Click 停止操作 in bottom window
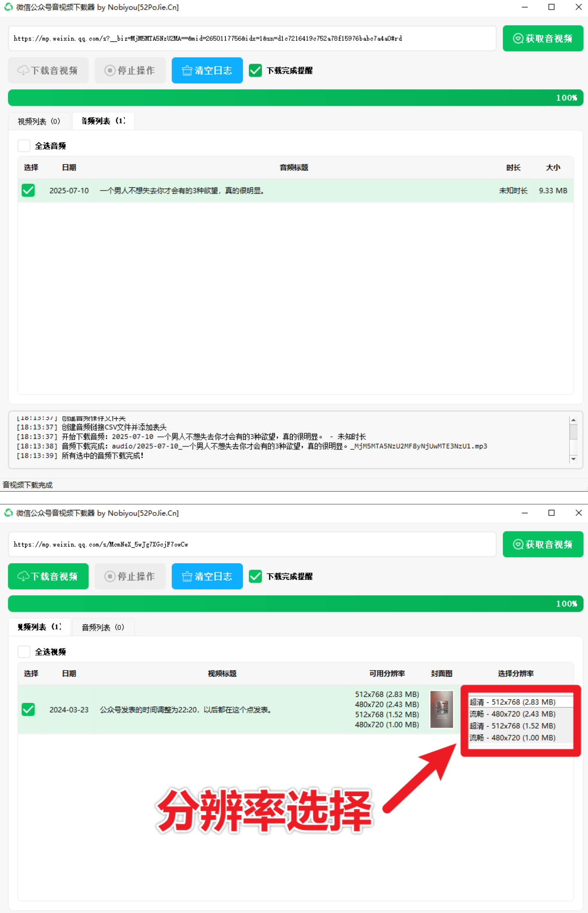 [x=130, y=576]
